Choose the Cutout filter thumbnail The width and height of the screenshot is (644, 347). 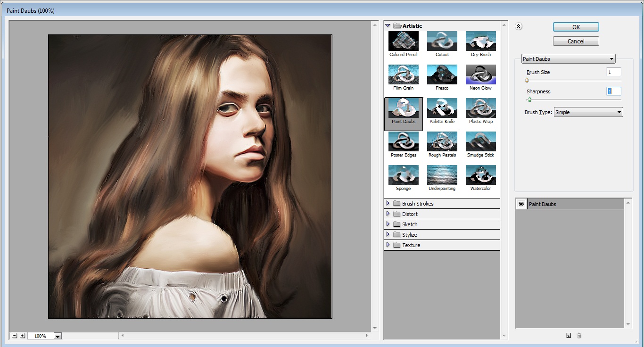442,41
